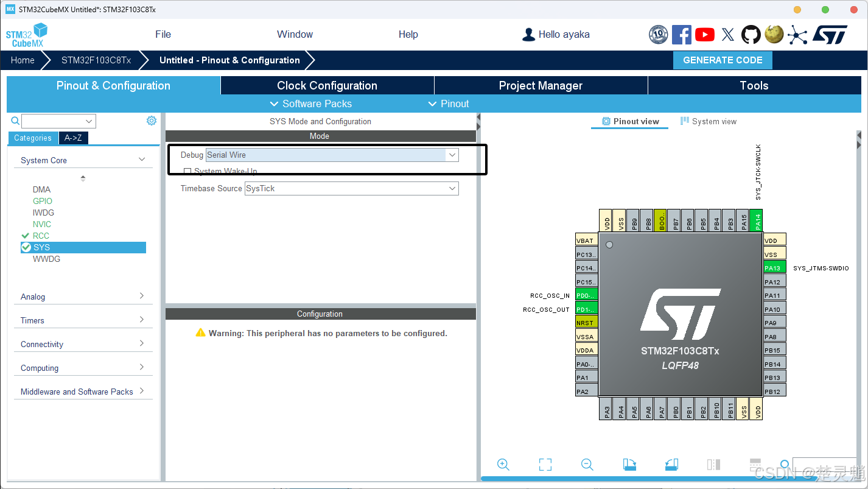Viewport: 868px width, 489px height.
Task: Expand the Connectivity category
Action: tap(83, 344)
